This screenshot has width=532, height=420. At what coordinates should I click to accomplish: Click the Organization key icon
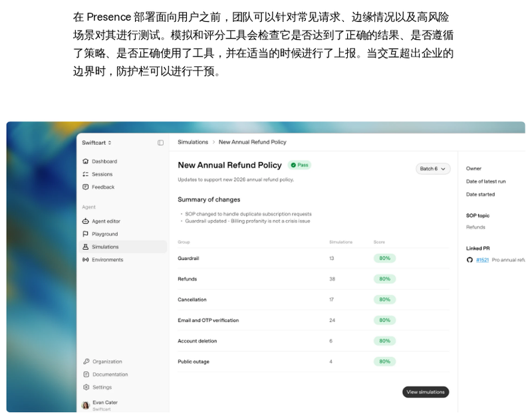86,362
